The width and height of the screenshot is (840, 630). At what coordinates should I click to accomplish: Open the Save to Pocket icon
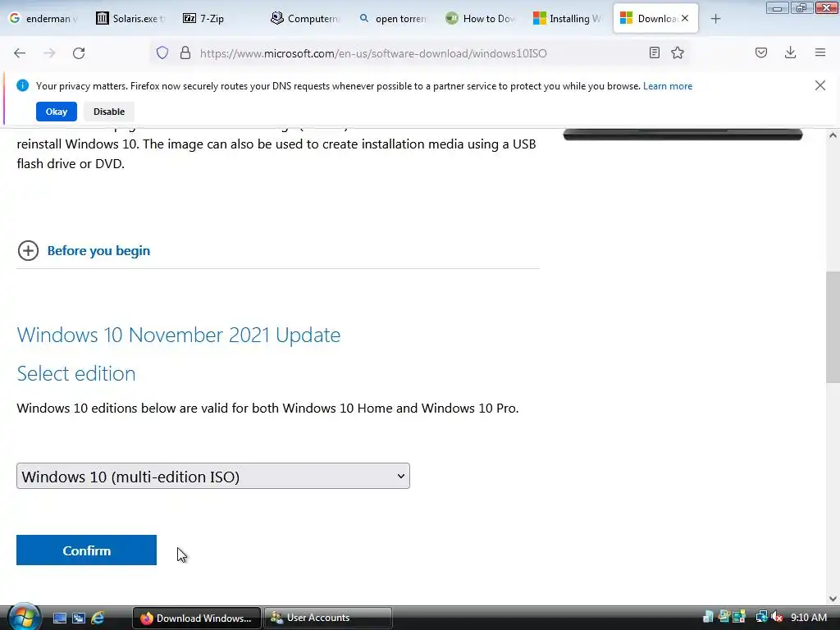click(761, 53)
